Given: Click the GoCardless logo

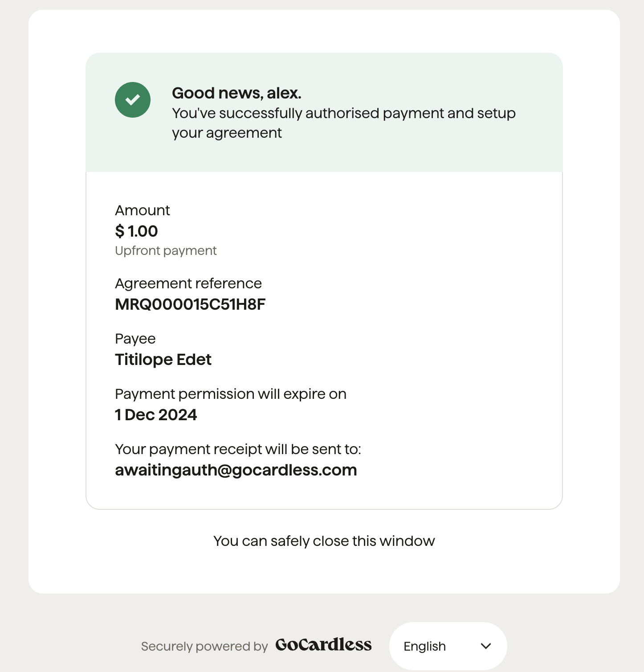Looking at the screenshot, I should tap(323, 645).
